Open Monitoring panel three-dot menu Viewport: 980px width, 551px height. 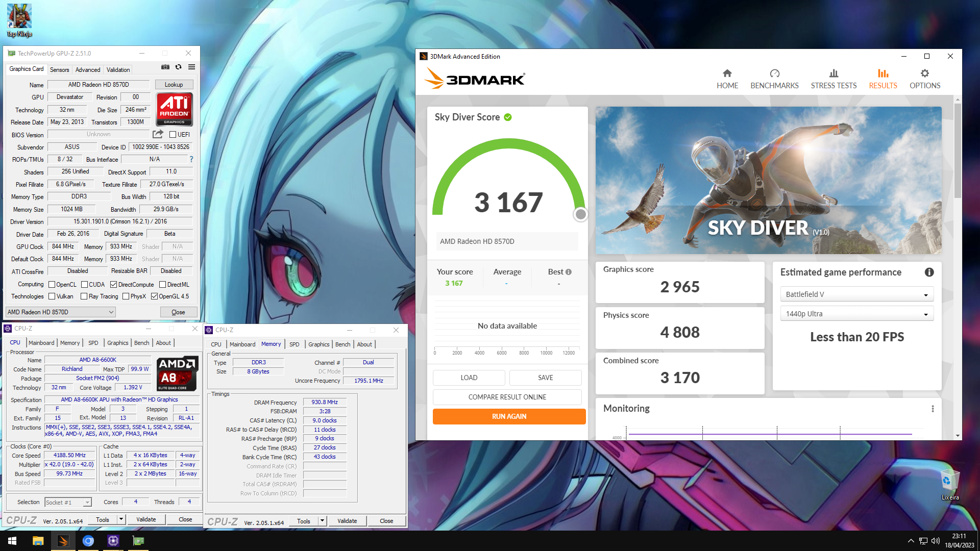point(933,409)
